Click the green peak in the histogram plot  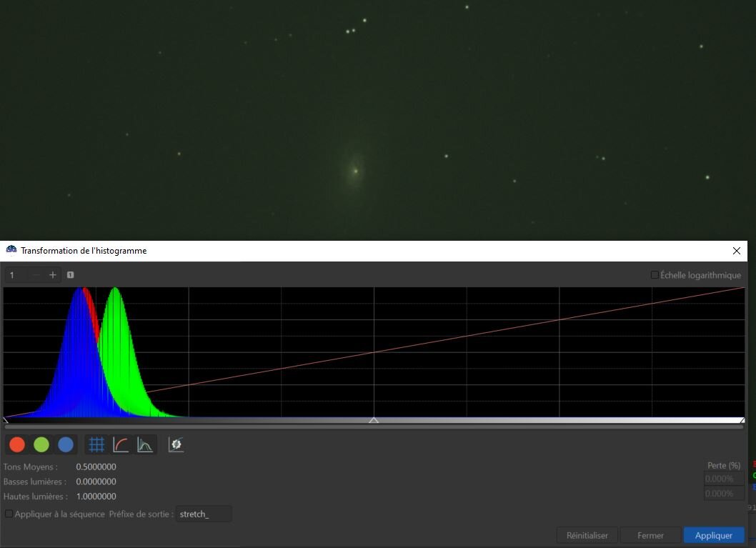pyautogui.click(x=115, y=290)
